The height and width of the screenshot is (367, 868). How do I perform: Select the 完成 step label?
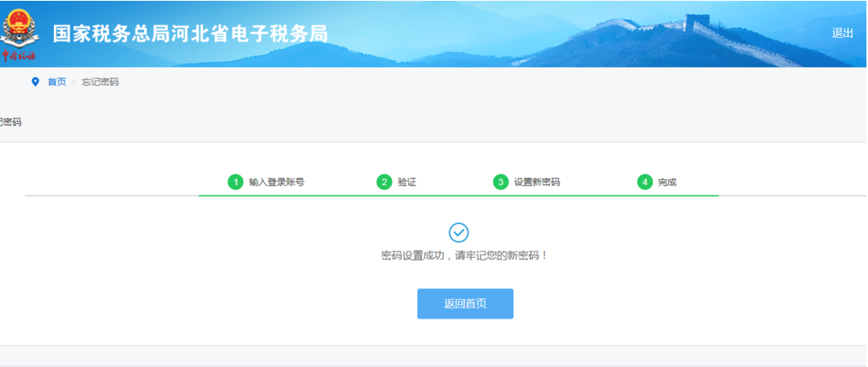click(x=667, y=182)
